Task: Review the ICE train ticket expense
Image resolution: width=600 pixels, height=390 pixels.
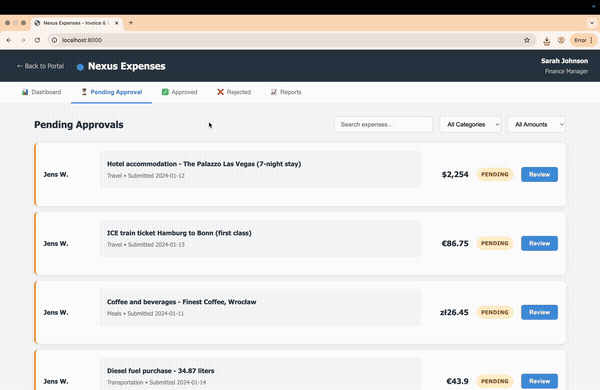Action: pyautogui.click(x=539, y=243)
